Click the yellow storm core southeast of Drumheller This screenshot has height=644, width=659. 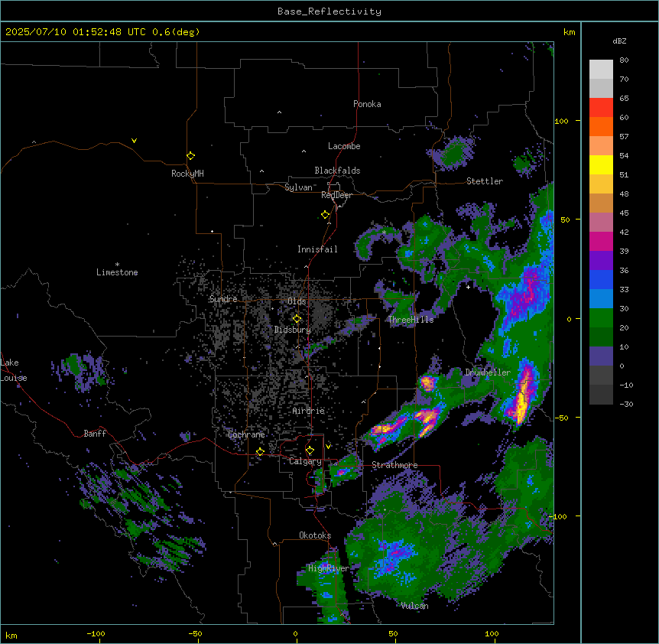[x=522, y=399]
